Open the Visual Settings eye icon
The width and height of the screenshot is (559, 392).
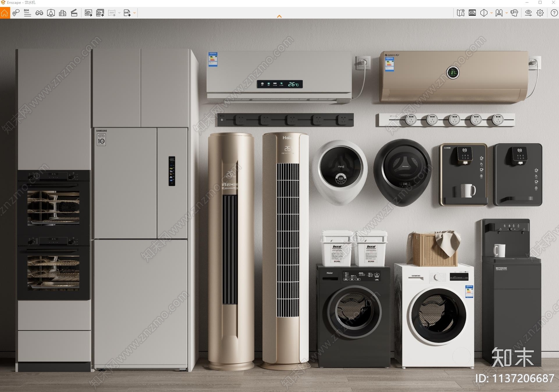[528, 13]
